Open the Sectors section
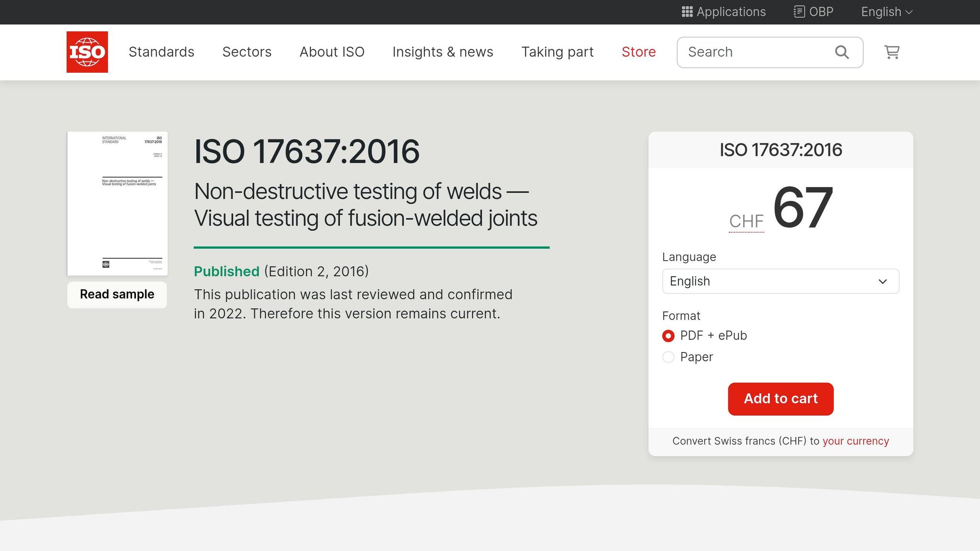 point(247,52)
